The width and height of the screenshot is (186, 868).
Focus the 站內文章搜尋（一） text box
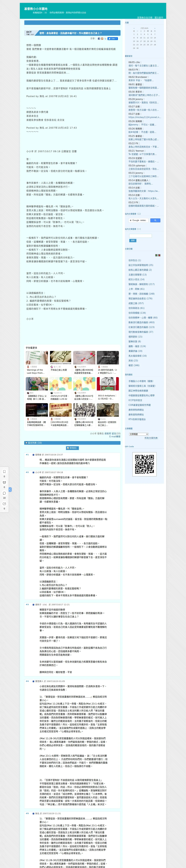tap(140, 236)
